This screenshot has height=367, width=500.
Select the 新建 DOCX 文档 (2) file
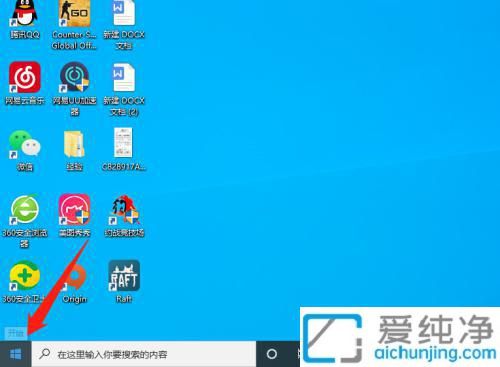pyautogui.click(x=124, y=89)
